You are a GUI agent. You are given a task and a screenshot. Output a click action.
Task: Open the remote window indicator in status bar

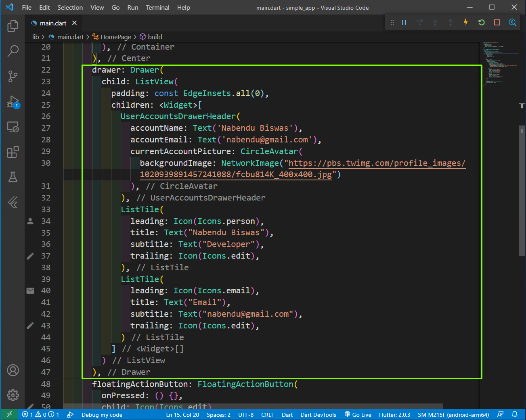[x=9, y=414]
